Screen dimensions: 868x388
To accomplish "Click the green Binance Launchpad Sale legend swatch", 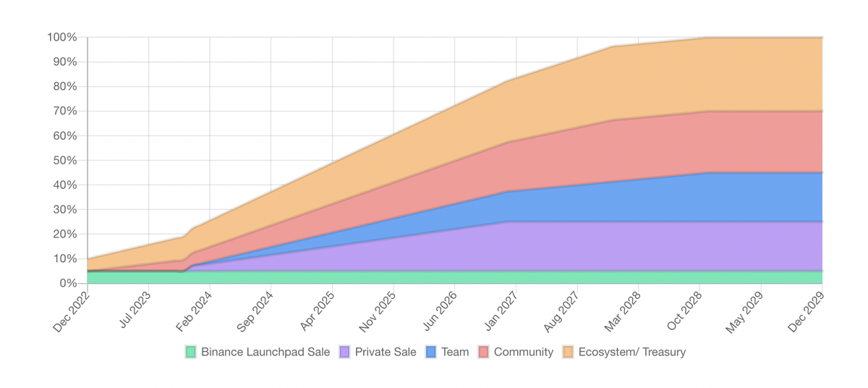I will [191, 353].
